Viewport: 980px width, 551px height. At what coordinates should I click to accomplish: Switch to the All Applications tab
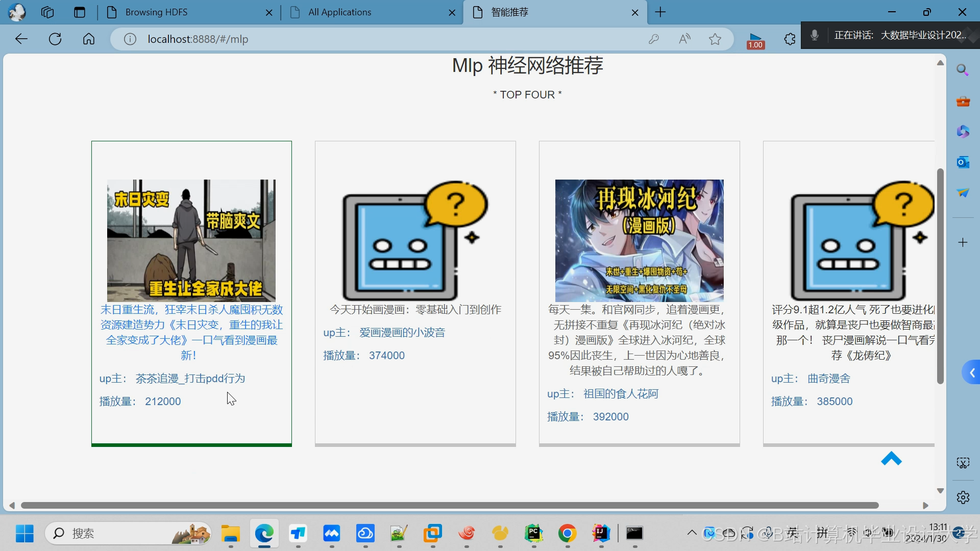tap(339, 12)
